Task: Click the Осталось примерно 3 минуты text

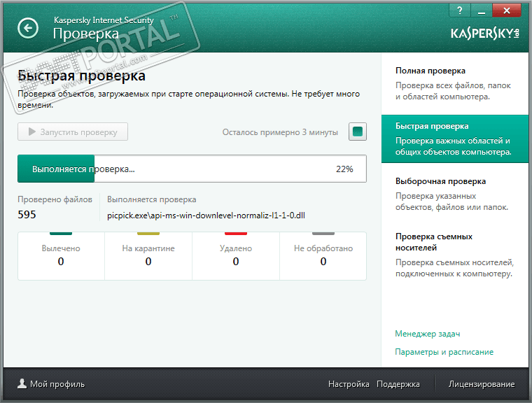Action: pyautogui.click(x=280, y=132)
